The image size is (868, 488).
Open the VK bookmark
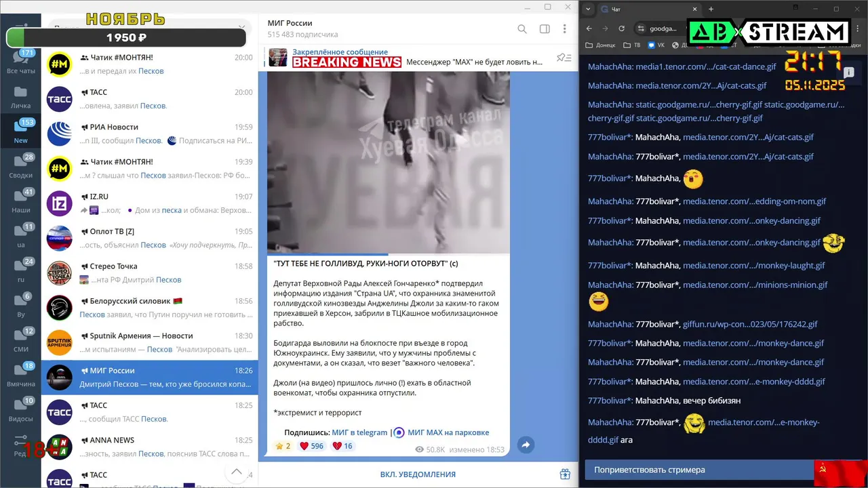pyautogui.click(x=656, y=45)
